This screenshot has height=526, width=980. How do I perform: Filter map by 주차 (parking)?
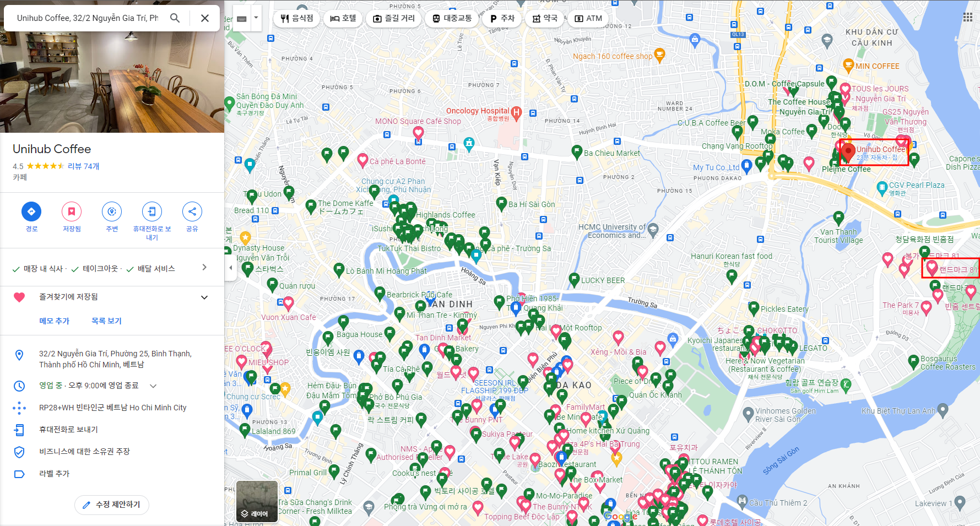point(502,18)
